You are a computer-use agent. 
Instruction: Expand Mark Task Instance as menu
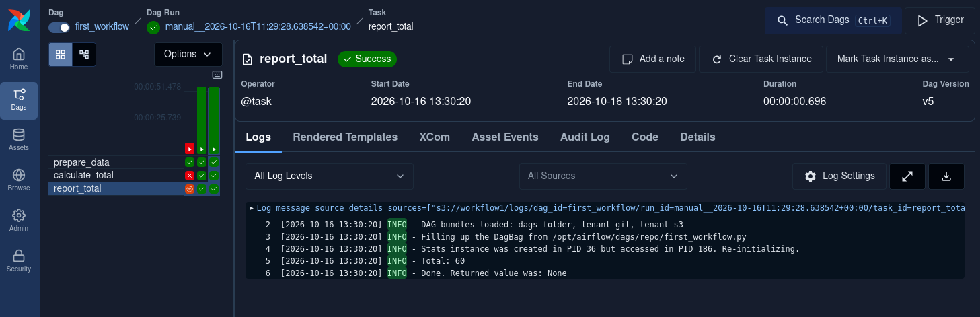pos(897,59)
